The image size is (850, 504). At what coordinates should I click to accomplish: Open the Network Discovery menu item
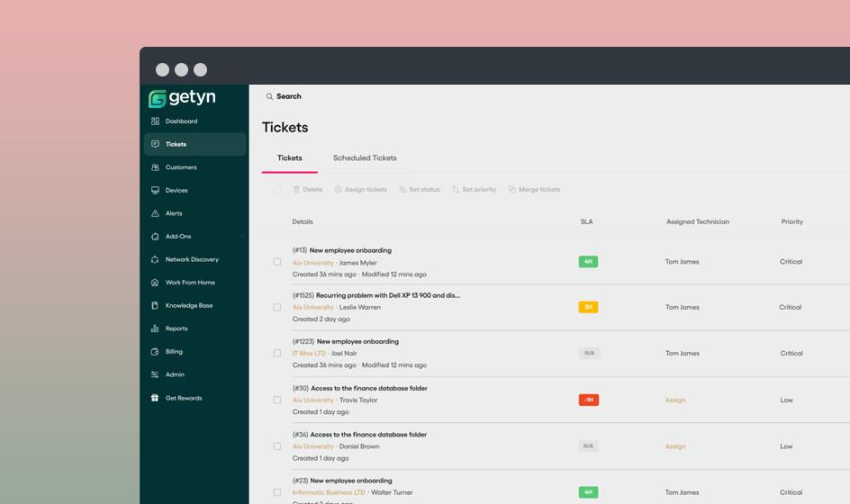tap(194, 259)
